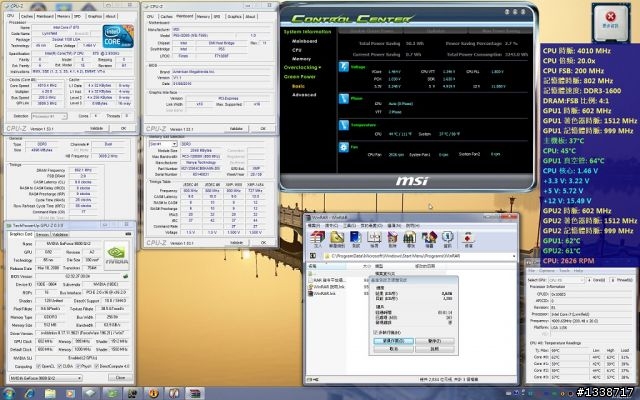Expand the WinRAR address bar dropdown
This screenshot has width=640, height=400.
[x=513, y=256]
